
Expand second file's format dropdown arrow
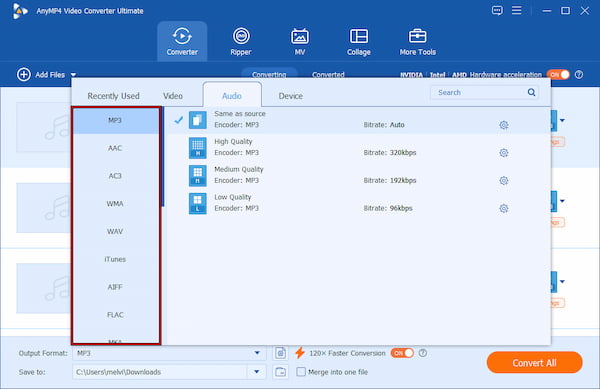click(562, 201)
